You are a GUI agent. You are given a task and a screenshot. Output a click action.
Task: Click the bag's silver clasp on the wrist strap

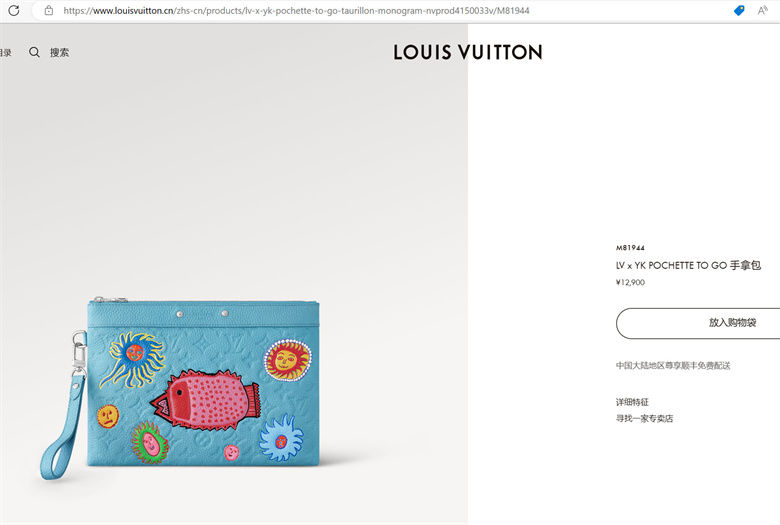(x=79, y=349)
